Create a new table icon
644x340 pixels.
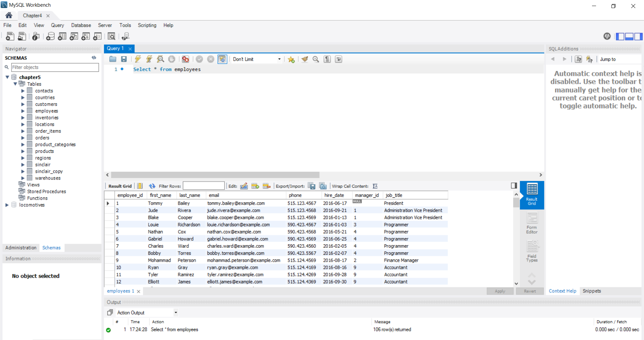point(62,36)
